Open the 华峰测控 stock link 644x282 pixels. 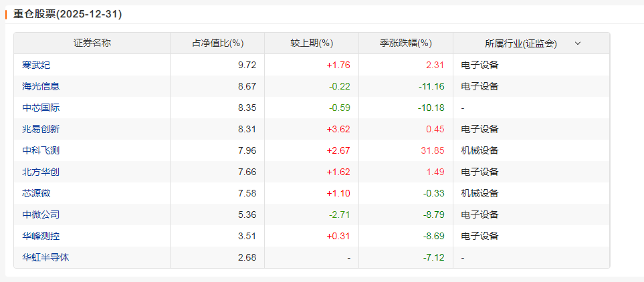[41, 236]
